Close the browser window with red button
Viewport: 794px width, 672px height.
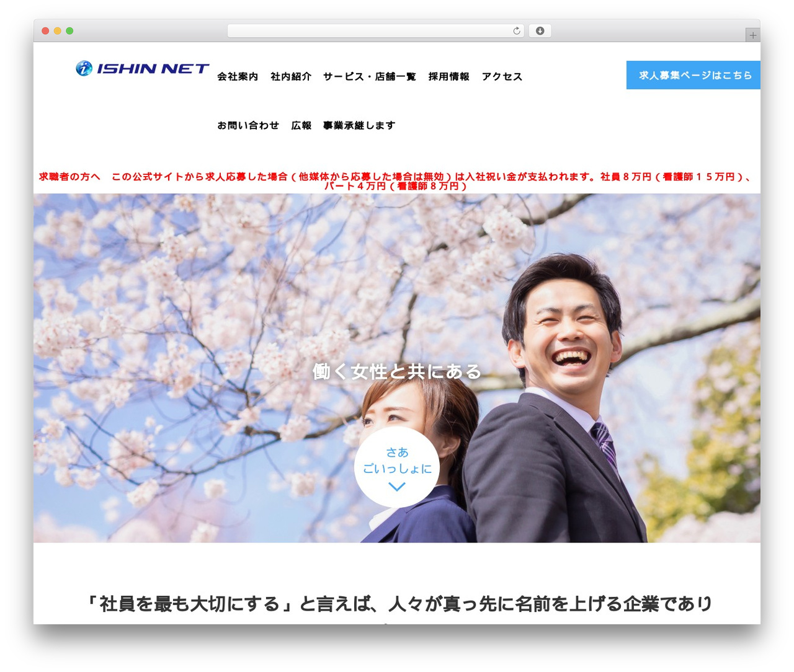pyautogui.click(x=45, y=31)
